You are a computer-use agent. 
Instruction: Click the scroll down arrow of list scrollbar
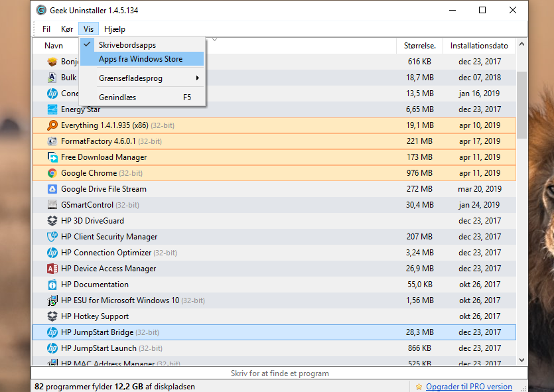[x=521, y=359]
